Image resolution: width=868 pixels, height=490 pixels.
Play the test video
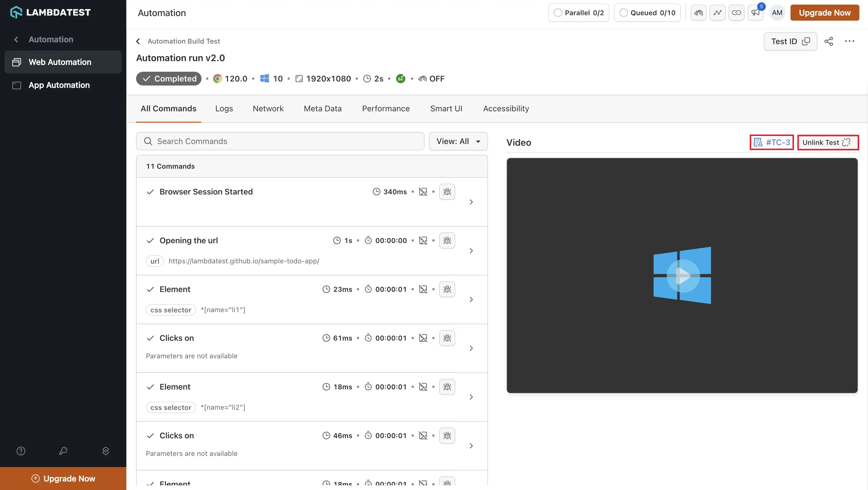(683, 276)
